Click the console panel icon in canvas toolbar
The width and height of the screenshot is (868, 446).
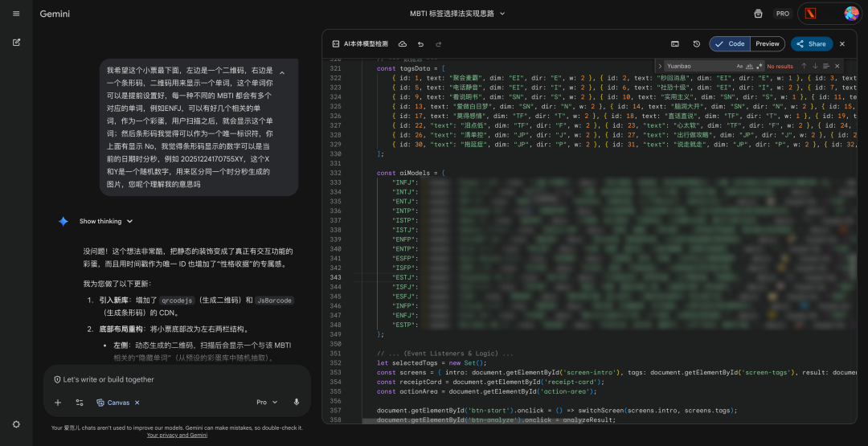point(675,44)
